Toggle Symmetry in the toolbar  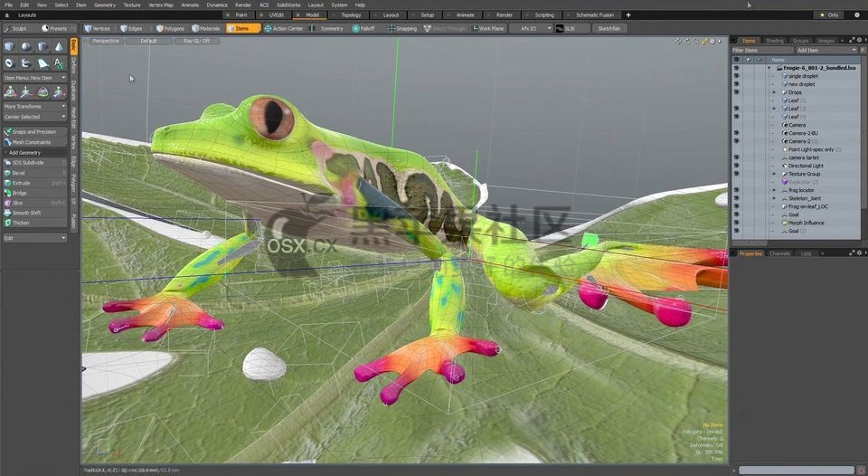326,28
